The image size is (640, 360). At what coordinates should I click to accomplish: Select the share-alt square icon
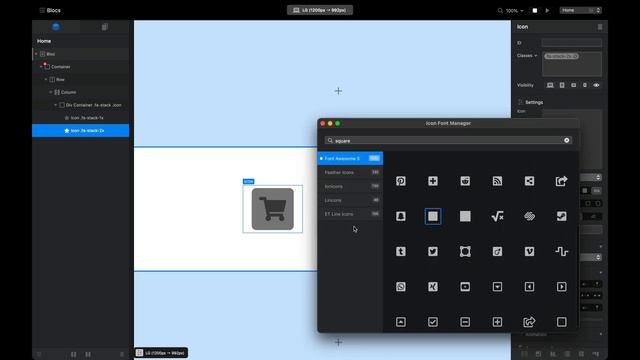click(529, 181)
